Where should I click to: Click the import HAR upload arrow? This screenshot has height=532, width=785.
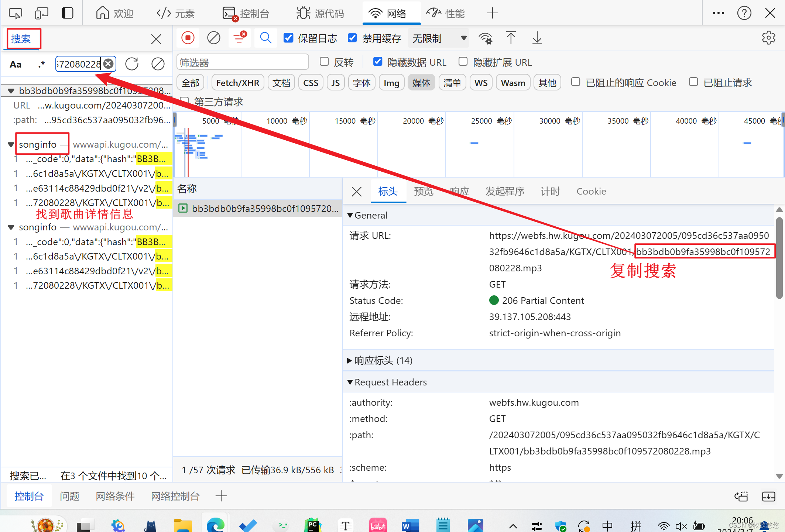[x=511, y=38]
